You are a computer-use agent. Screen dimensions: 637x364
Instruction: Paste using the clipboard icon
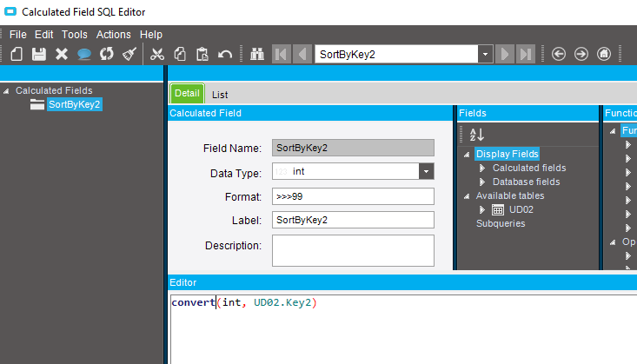coord(202,54)
